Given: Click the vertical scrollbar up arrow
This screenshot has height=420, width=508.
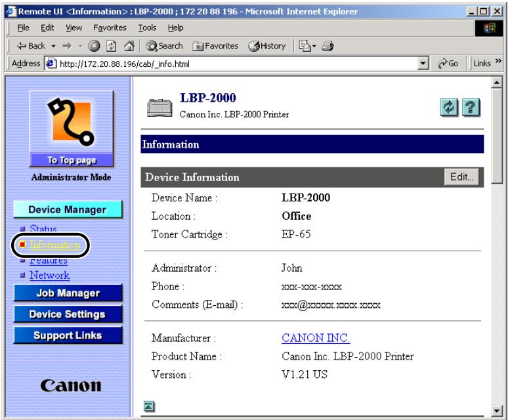Looking at the screenshot, I should [x=497, y=83].
